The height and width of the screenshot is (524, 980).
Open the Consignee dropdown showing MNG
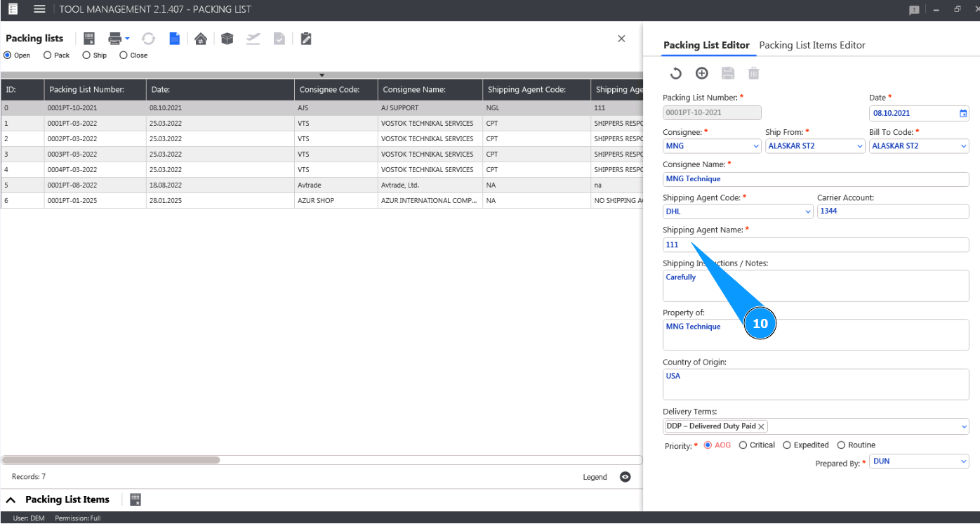tap(755, 146)
